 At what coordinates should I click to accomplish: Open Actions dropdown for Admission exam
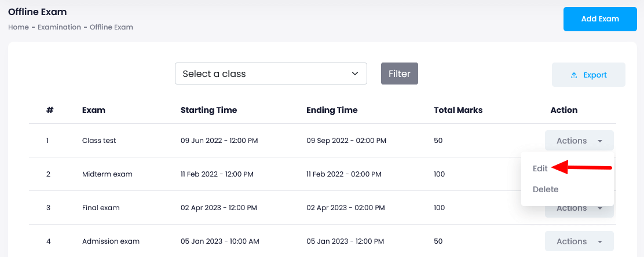579,241
